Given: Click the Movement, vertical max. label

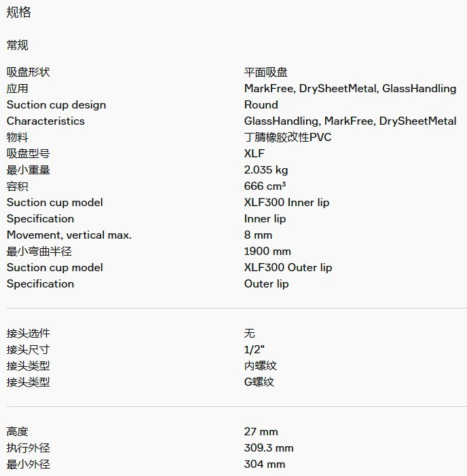Looking at the screenshot, I should (69, 235).
